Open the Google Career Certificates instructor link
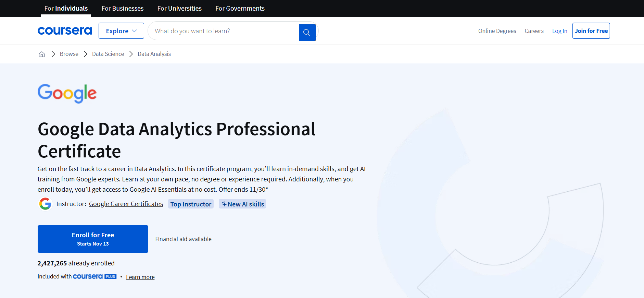644x298 pixels. [126, 204]
